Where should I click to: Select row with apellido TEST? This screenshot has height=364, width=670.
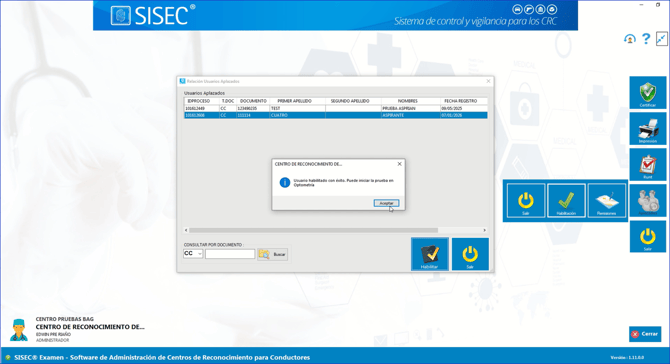click(335, 109)
